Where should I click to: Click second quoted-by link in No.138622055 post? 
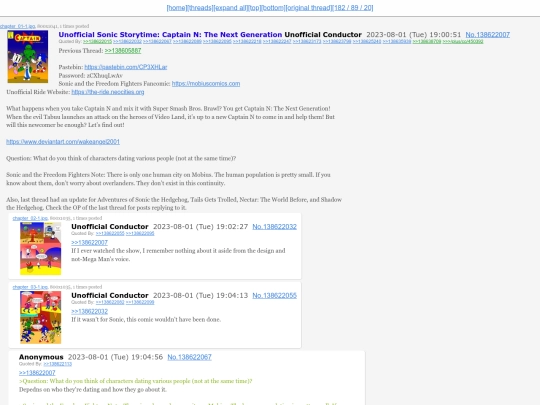tap(140, 302)
